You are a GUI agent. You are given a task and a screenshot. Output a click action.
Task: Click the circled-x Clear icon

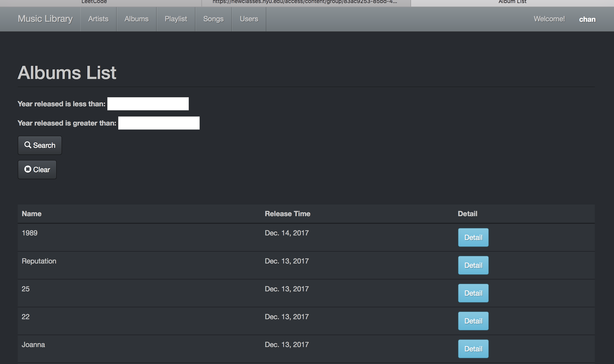tap(28, 169)
